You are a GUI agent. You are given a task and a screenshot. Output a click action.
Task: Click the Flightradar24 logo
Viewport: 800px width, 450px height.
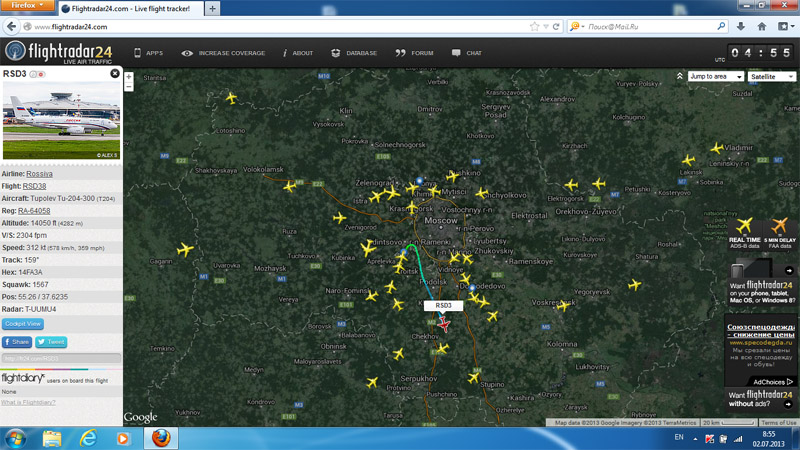(59, 52)
